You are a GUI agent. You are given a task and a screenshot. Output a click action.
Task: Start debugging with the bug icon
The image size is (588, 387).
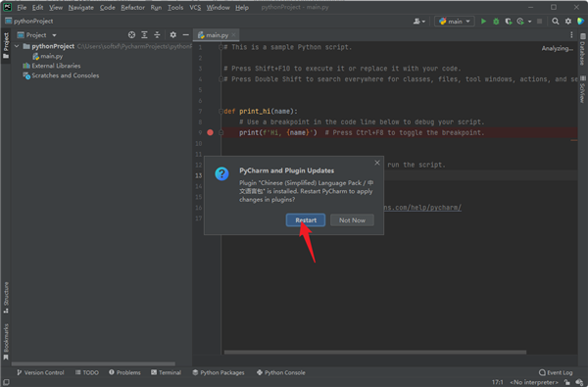496,22
